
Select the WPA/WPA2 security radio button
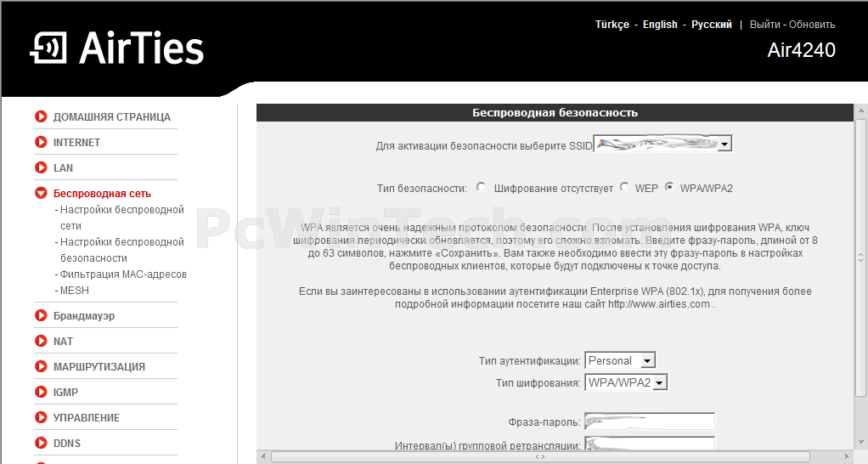(x=669, y=187)
